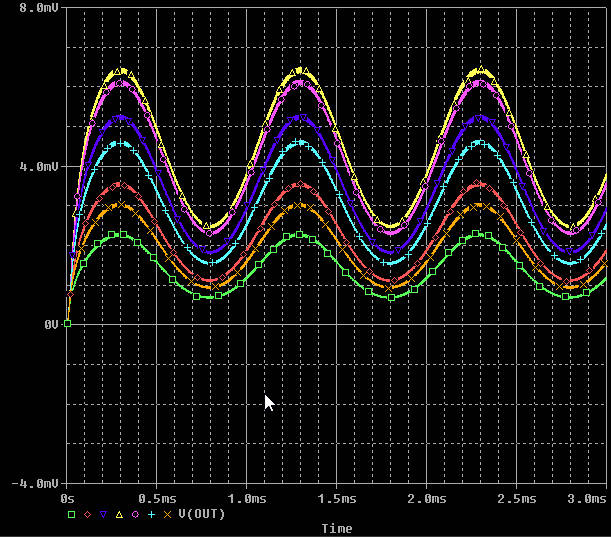Click the 8.0mV y-axis label
Viewport: 611px width, 537px height.
click(x=38, y=8)
